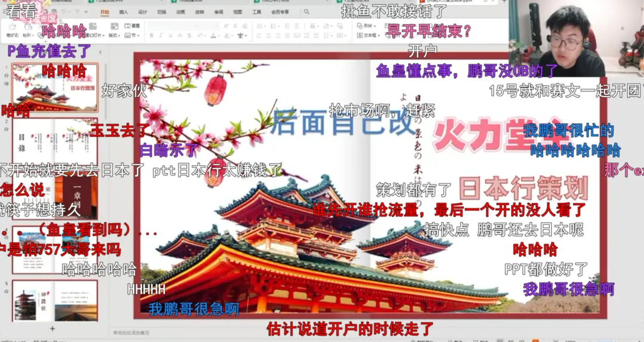Toggle Italic formatting (I)
Viewport: 644px width, 342px height.
point(160,36)
